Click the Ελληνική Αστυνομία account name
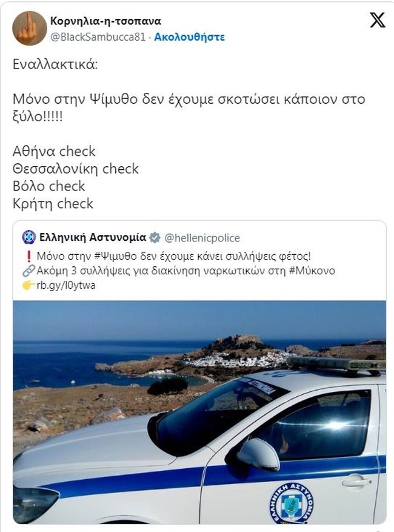 pyautogui.click(x=93, y=237)
